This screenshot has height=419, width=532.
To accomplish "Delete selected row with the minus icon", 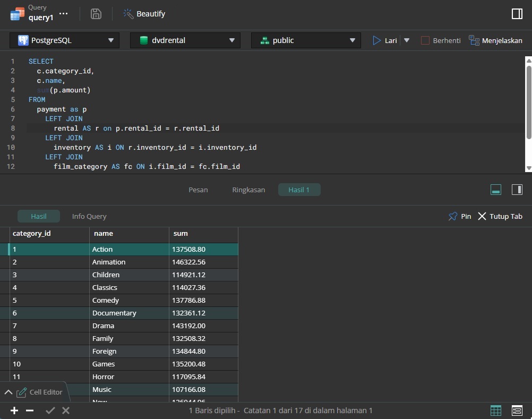I will point(30,410).
